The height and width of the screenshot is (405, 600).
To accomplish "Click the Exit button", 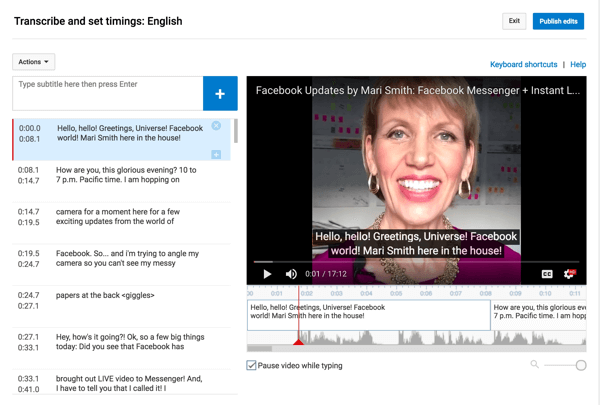I will [514, 21].
